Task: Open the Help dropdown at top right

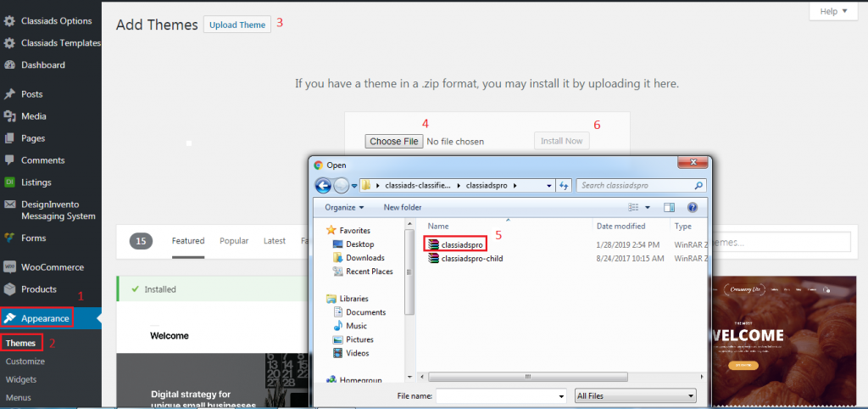Action: click(833, 11)
